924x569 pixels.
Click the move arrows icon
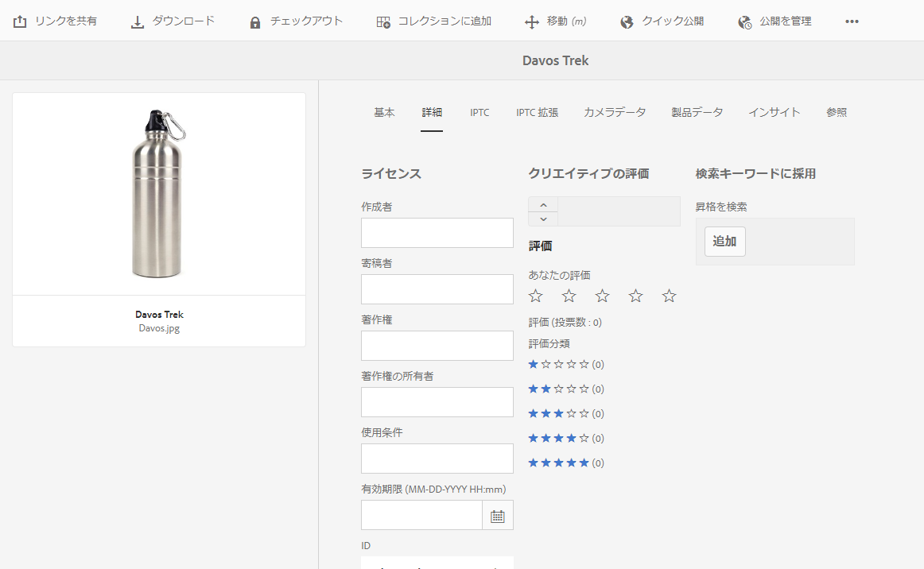531,22
